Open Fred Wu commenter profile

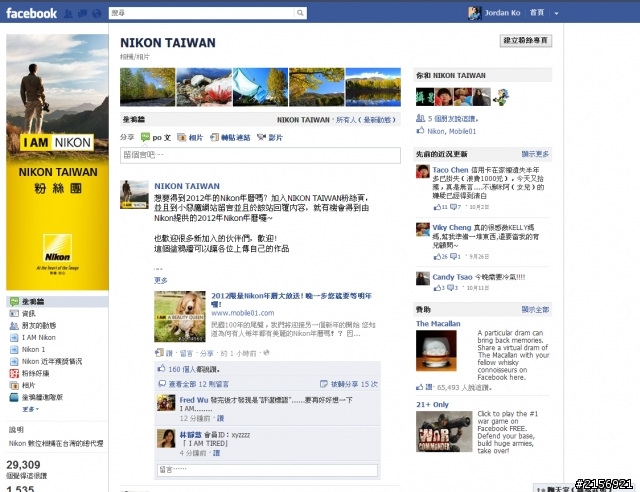point(193,400)
